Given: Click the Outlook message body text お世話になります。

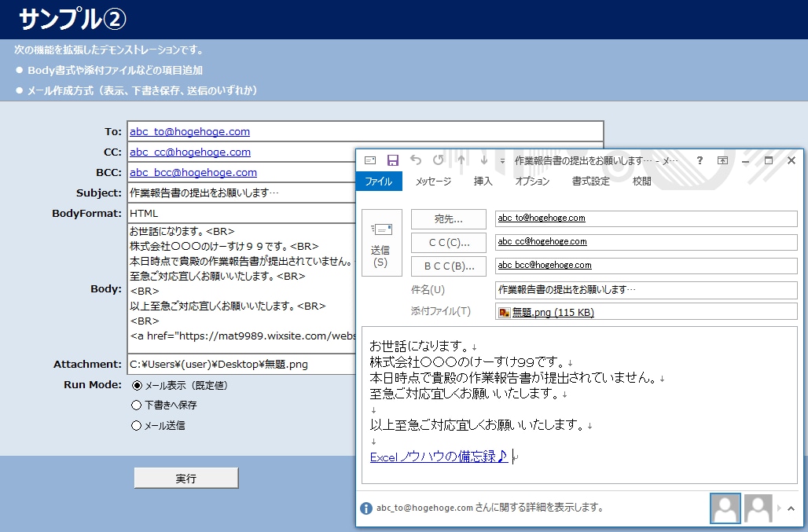Looking at the screenshot, I should pos(420,346).
